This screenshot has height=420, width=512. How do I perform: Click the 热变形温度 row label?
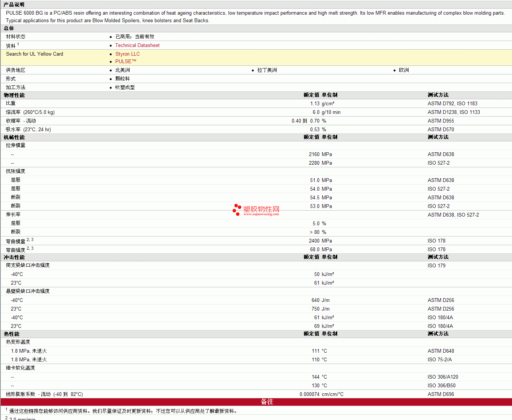[18, 342]
